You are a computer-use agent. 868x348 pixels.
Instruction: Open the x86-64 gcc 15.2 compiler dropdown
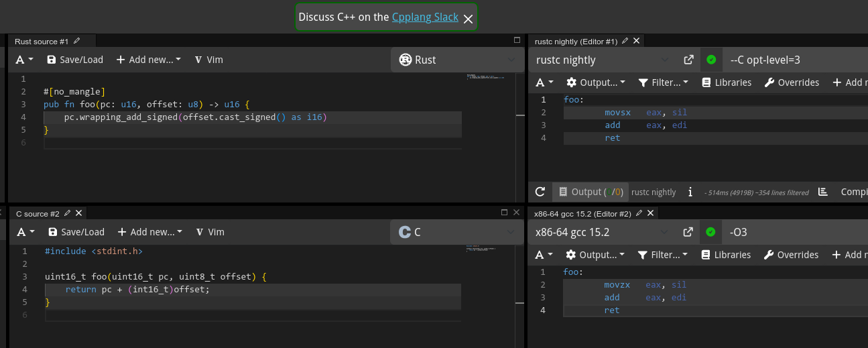pos(603,232)
